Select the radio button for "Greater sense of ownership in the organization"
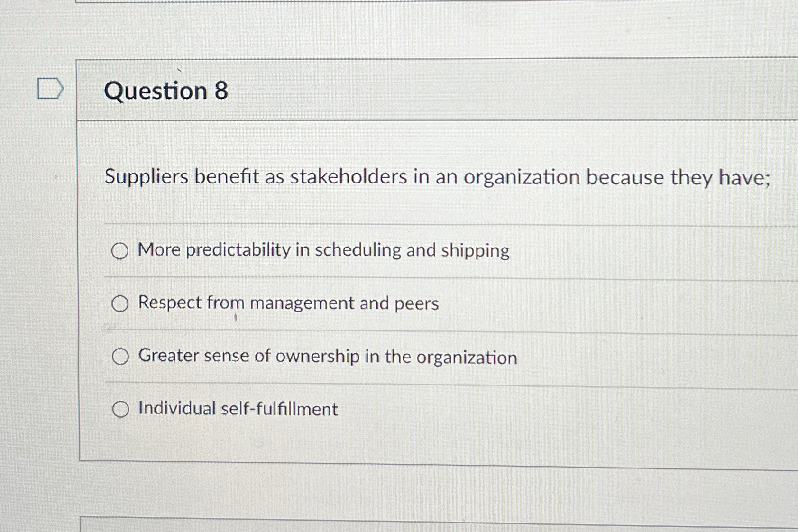 tap(120, 357)
